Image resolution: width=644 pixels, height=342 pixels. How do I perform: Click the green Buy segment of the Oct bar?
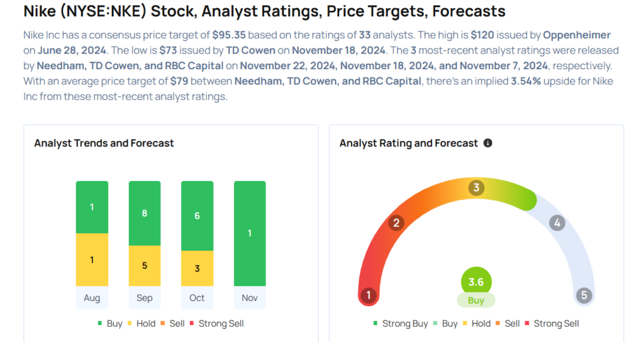tap(197, 216)
